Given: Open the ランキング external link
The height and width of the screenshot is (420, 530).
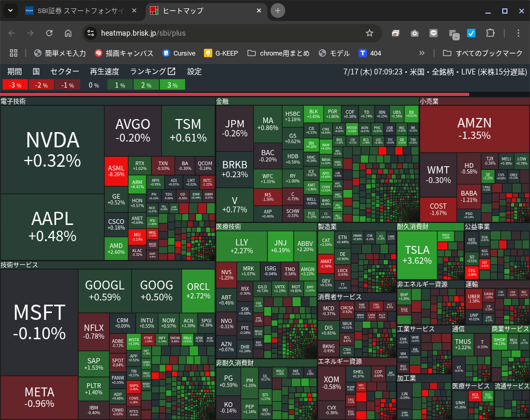Looking at the screenshot, I should coord(153,71).
